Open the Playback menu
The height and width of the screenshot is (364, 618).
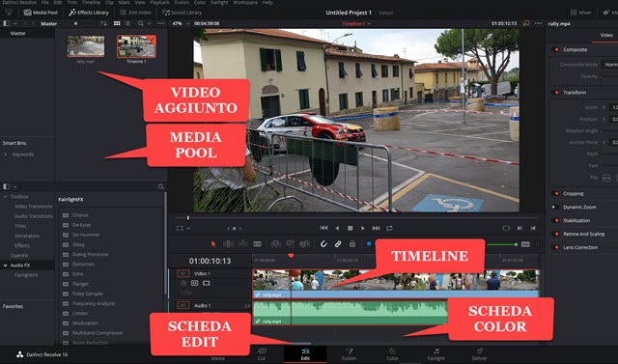click(159, 2)
